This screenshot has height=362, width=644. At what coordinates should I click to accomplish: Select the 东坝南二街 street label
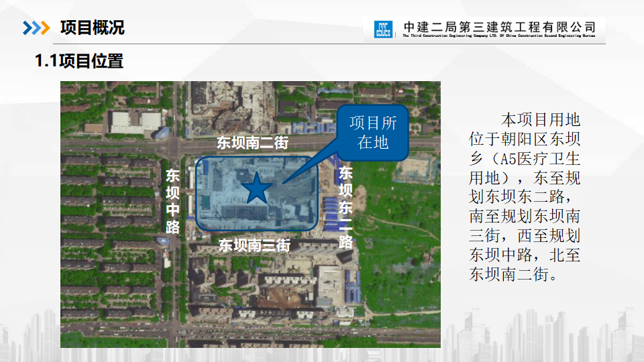click(x=252, y=143)
